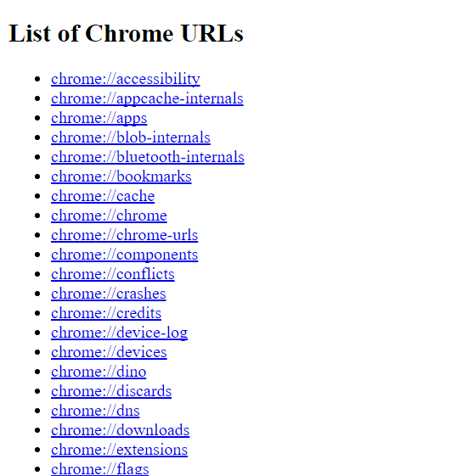The height and width of the screenshot is (476, 468).
Task: Go to the chrome://extensions link
Action: [120, 450]
